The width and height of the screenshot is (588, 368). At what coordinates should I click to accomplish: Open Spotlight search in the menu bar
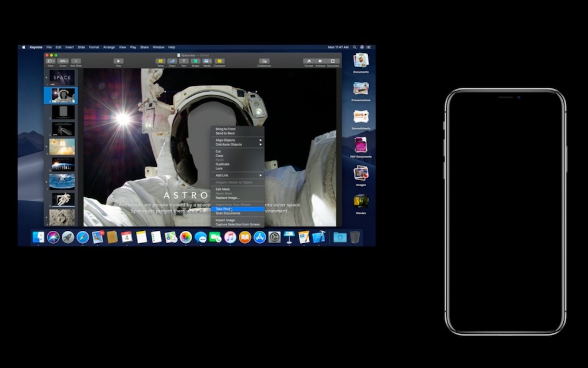coord(355,47)
